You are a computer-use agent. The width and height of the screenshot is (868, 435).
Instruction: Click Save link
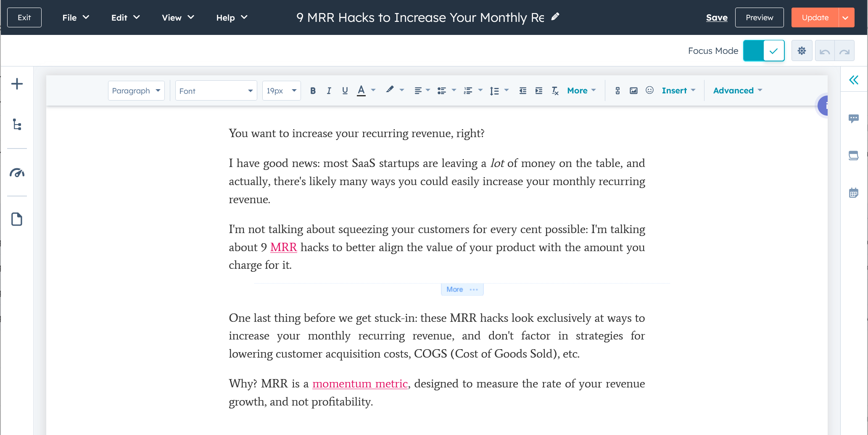pos(717,18)
